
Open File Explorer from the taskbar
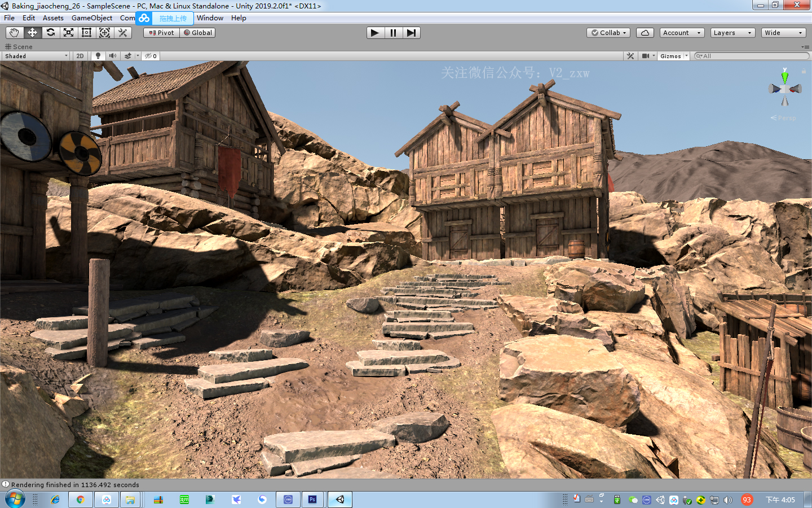130,500
